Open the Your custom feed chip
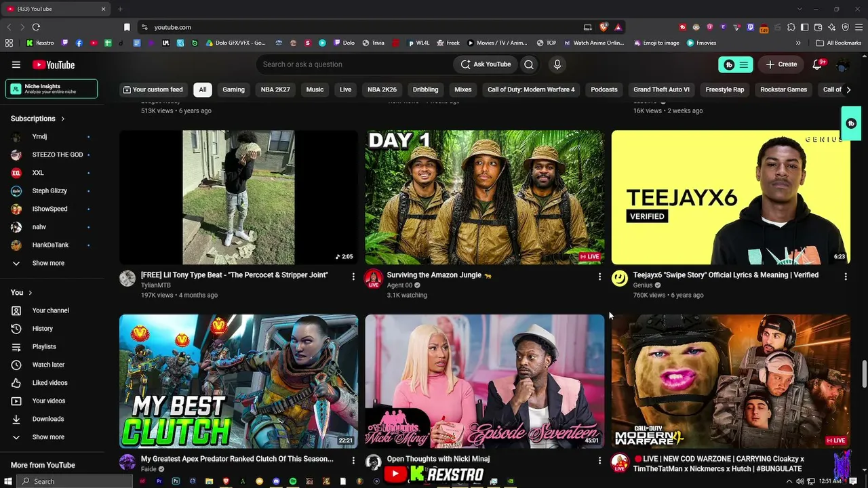 pyautogui.click(x=153, y=89)
